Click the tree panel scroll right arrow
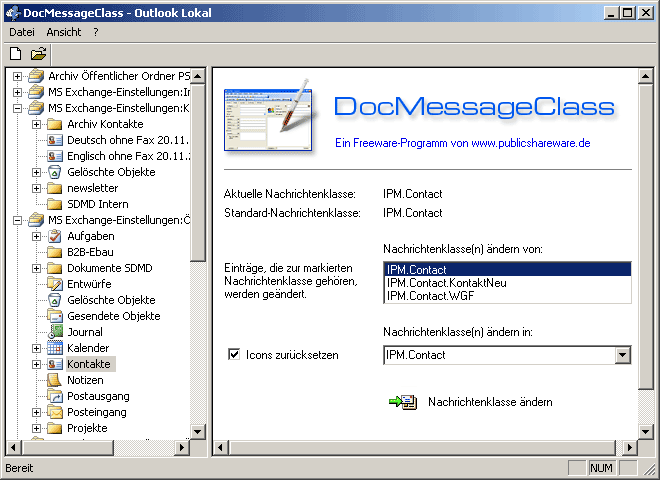This screenshot has height=480, width=660. 182,447
